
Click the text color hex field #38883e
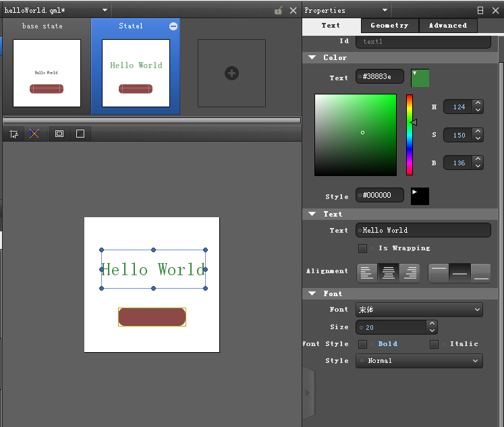tap(380, 76)
